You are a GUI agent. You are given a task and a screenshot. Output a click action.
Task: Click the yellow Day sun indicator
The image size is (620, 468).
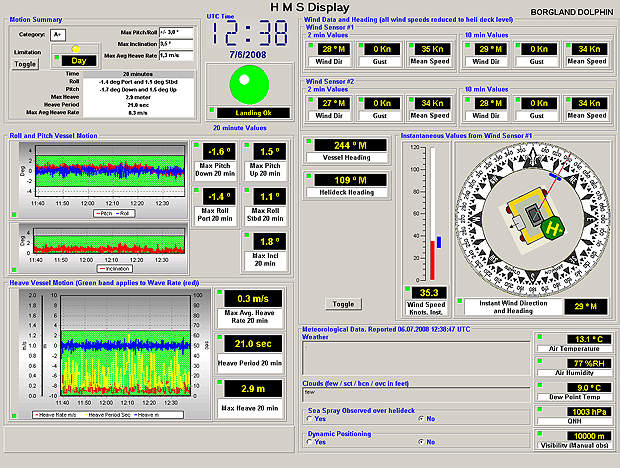pos(75,48)
